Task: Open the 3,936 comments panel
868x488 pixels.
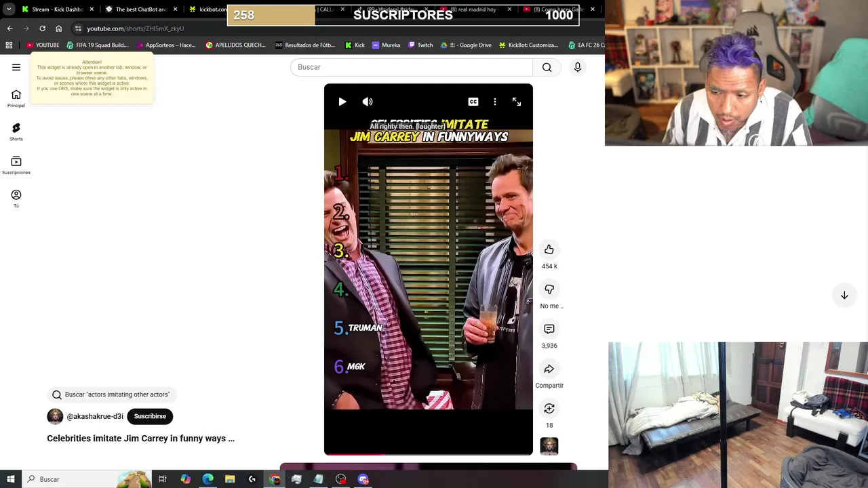Action: click(549, 329)
